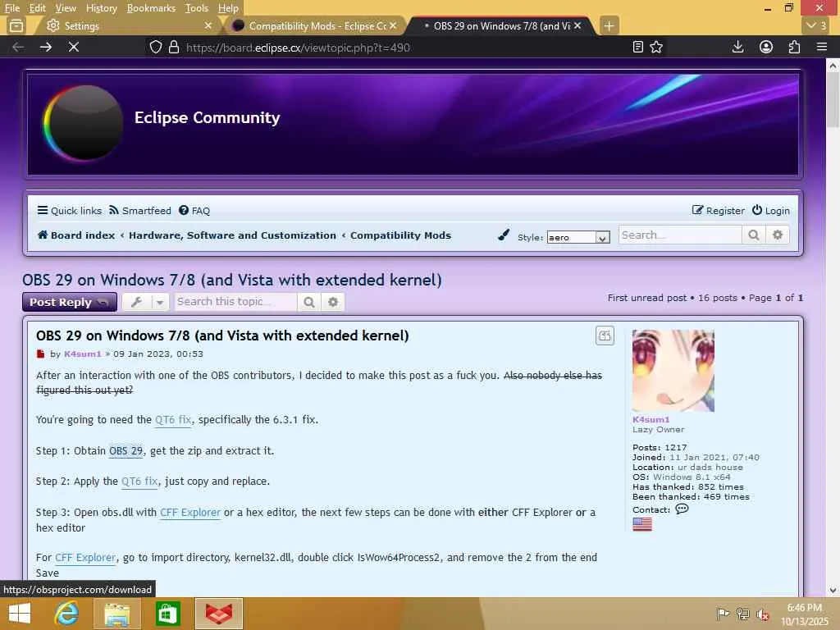The width and height of the screenshot is (840, 630).
Task: Open the account profile icon
Action: pyautogui.click(x=766, y=47)
